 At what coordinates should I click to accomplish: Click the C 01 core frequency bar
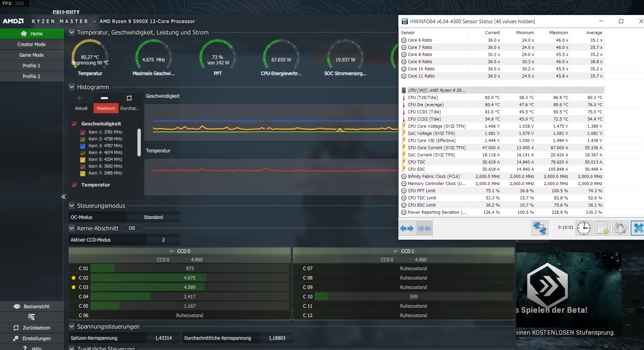click(x=190, y=268)
